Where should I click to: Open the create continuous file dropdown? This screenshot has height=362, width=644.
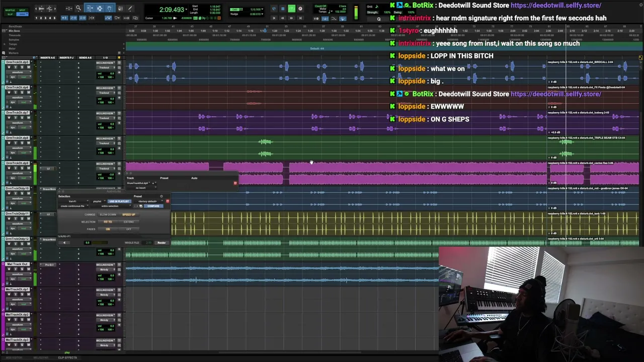72,206
